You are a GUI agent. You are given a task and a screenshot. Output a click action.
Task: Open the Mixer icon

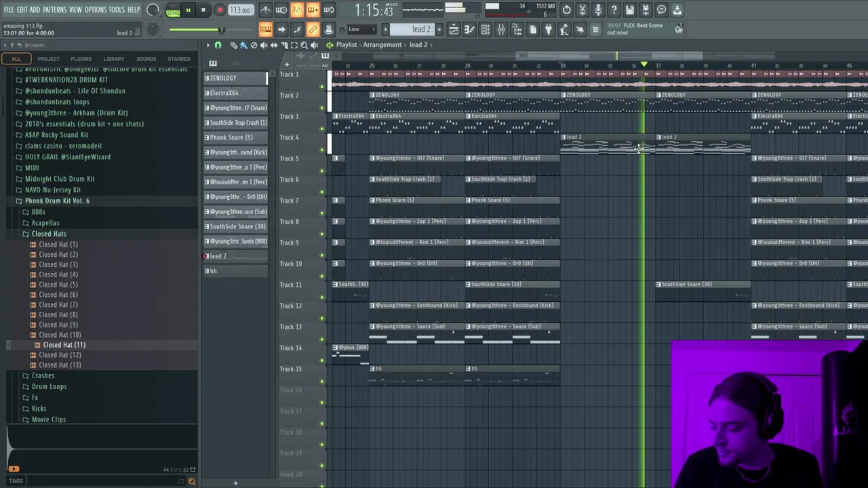point(500,29)
